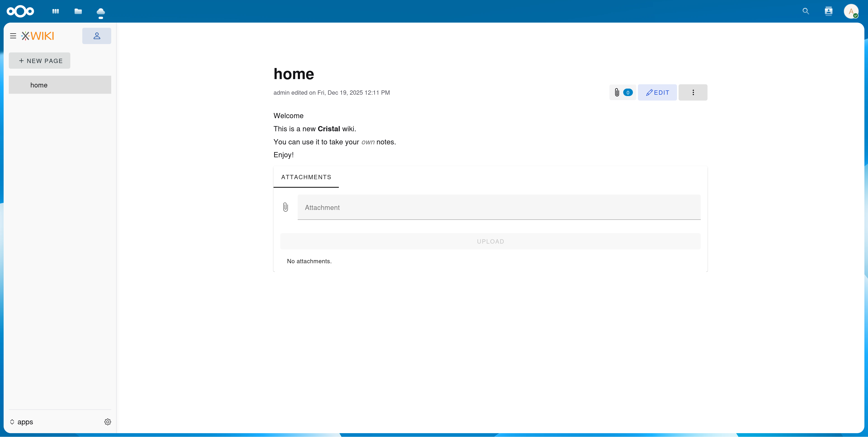Click the Nextcloud logo icon
The image size is (868, 437).
click(x=20, y=11)
